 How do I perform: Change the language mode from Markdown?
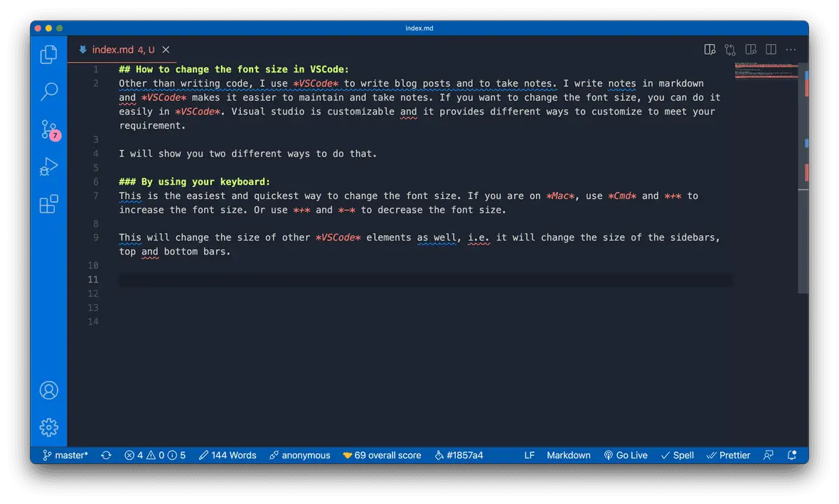pos(568,455)
